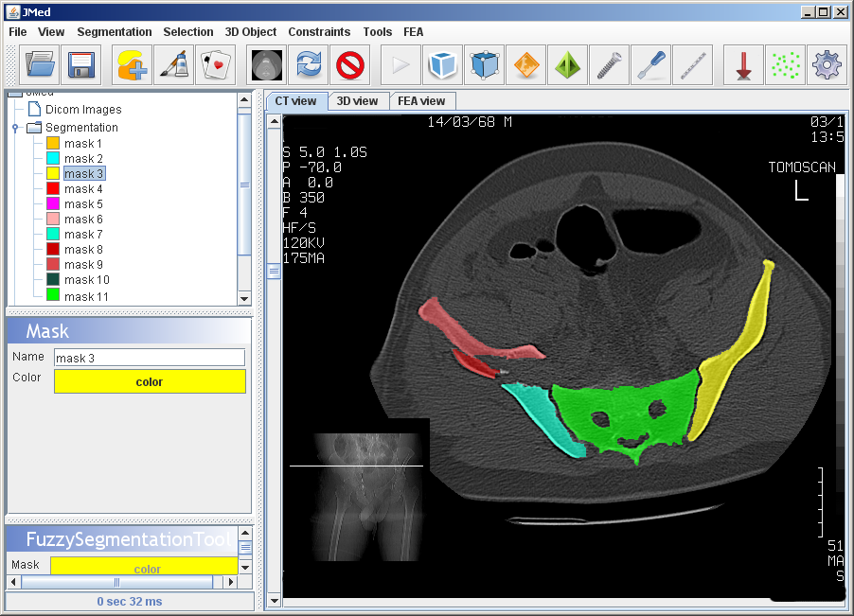This screenshot has width=854, height=616.
Task: Select mask 7 in the tree
Action: (x=83, y=235)
